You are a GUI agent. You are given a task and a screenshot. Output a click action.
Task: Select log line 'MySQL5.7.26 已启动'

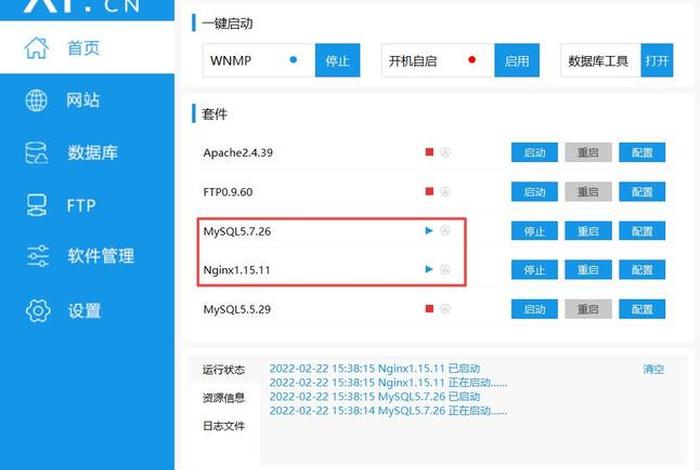click(x=375, y=396)
